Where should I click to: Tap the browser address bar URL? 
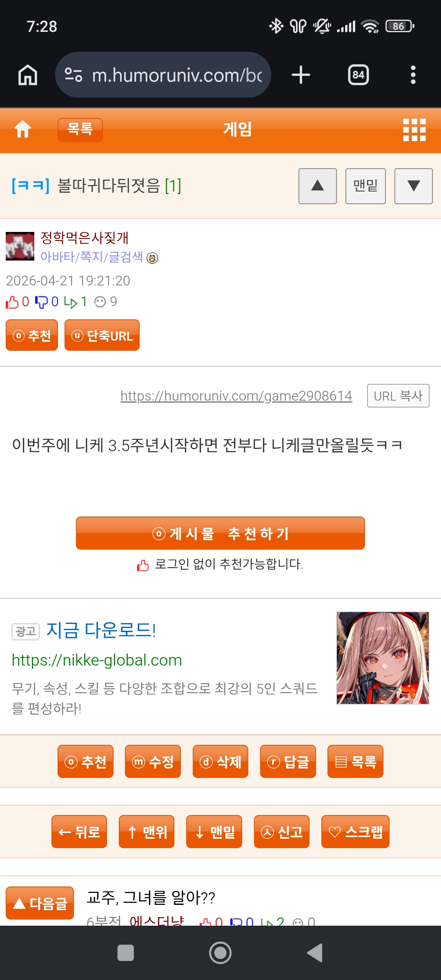point(176,75)
